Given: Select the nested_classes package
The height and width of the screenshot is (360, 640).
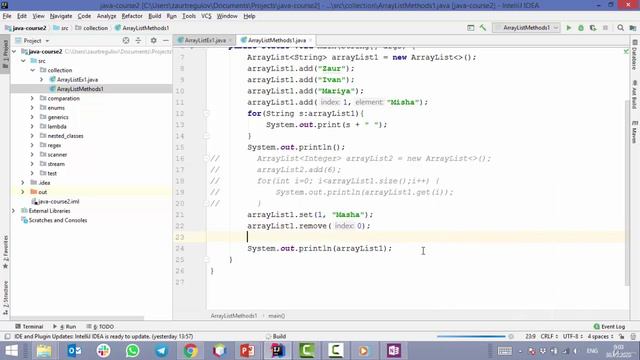Looking at the screenshot, I should 65,136.
